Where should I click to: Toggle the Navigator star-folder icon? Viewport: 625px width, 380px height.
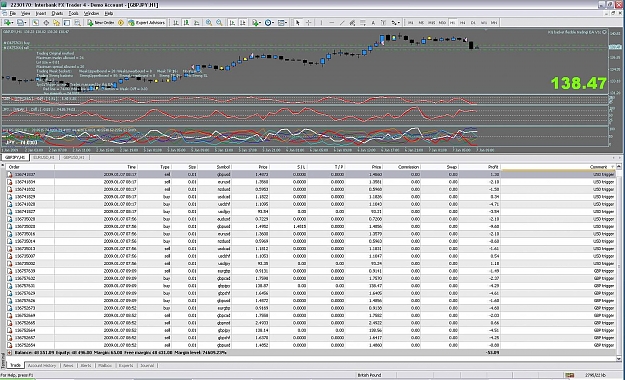tap(57, 23)
